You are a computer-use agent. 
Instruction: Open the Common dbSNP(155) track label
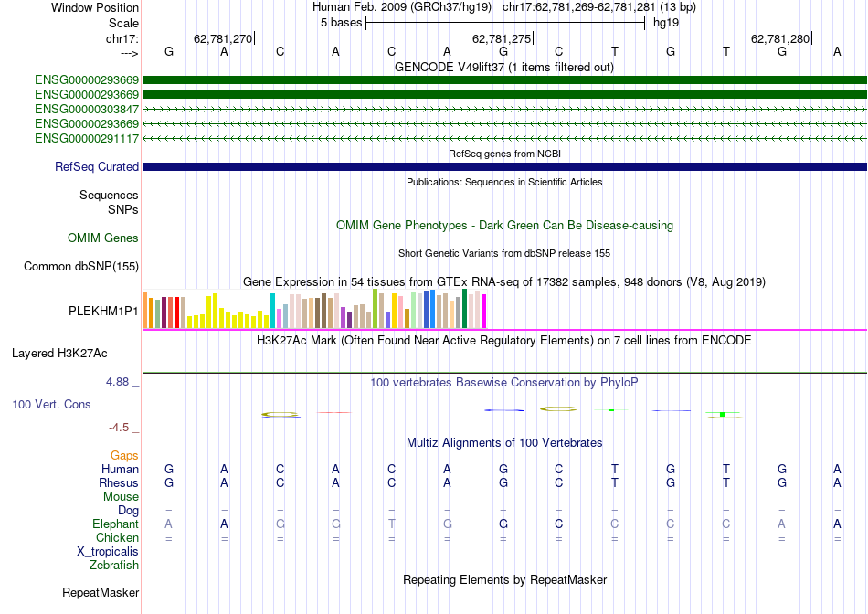click(81, 266)
